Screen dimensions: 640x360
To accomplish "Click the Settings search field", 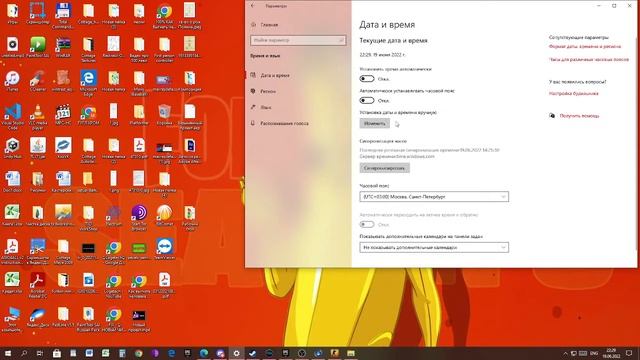I will coord(298,40).
